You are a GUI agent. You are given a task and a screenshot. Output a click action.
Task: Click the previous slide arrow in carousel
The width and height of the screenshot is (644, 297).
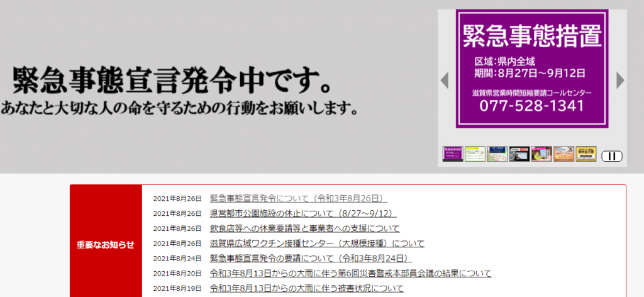point(444,80)
